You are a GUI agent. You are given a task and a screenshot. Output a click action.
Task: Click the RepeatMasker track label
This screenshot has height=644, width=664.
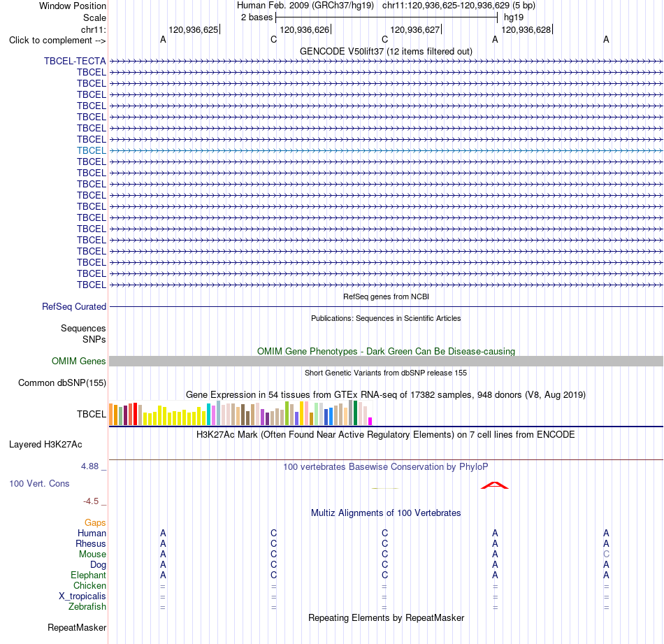tap(77, 627)
